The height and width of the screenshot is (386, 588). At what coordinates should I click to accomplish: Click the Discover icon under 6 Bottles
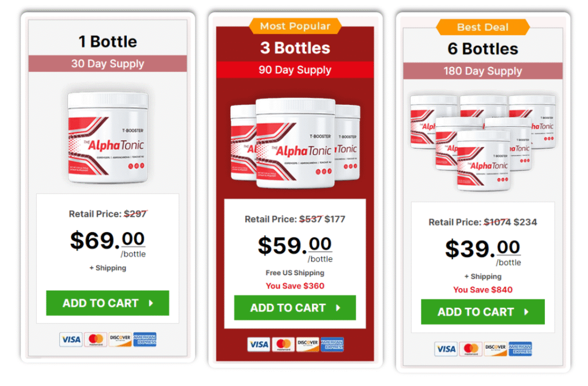tap(496, 349)
